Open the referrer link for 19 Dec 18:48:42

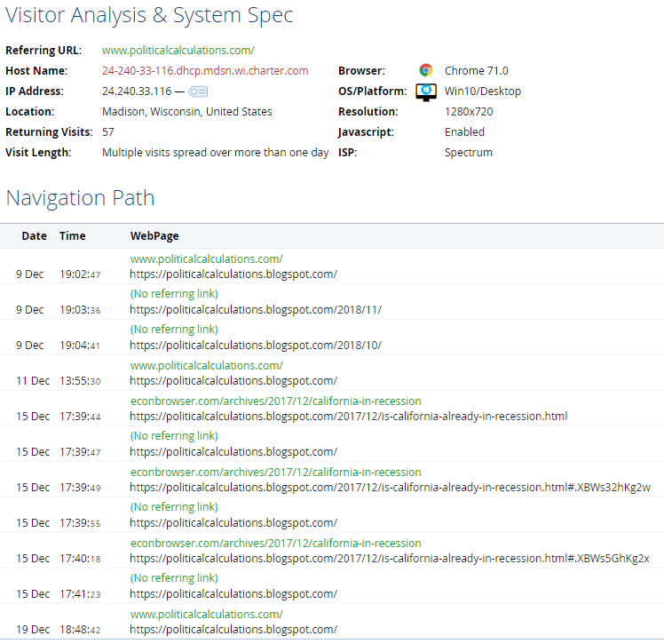pyautogui.click(x=207, y=615)
